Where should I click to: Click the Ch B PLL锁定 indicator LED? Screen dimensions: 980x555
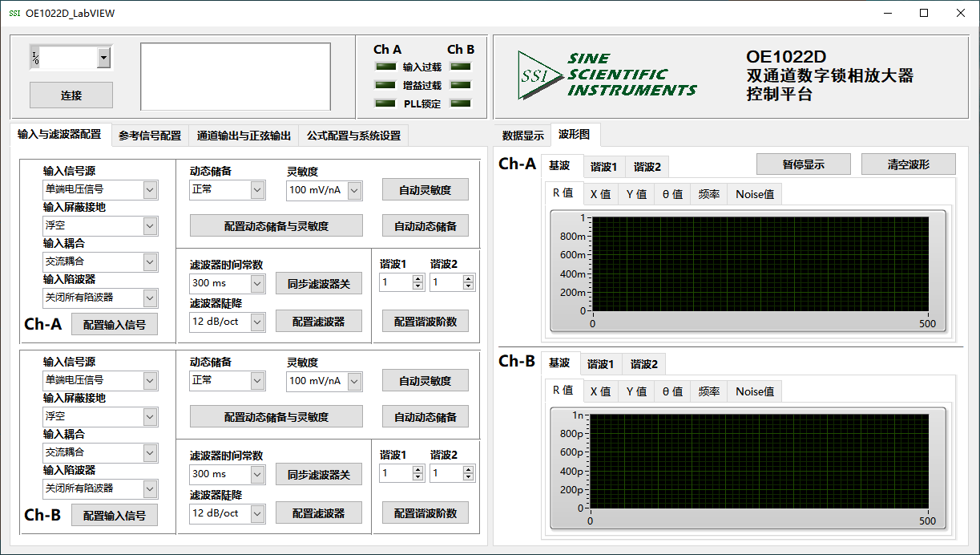(461, 103)
